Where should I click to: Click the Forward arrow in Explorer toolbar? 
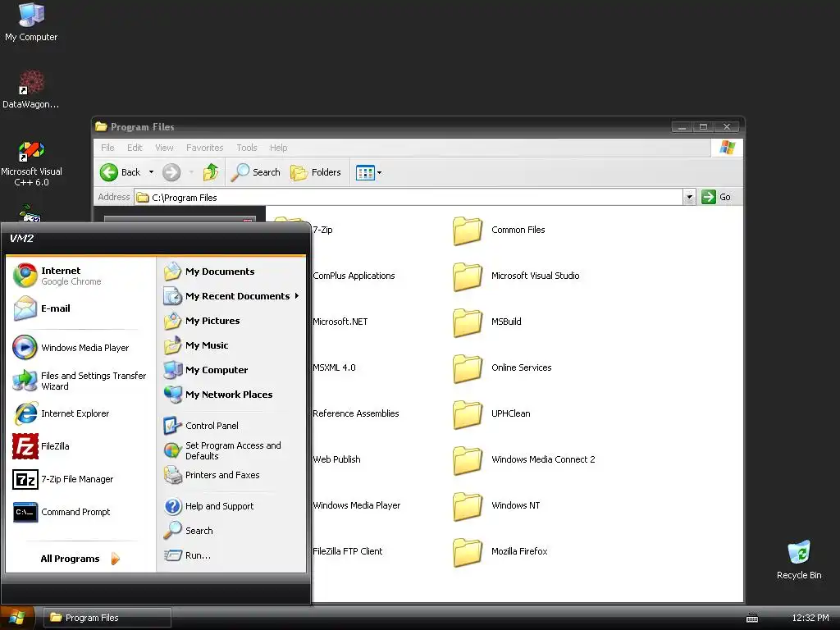(171, 172)
